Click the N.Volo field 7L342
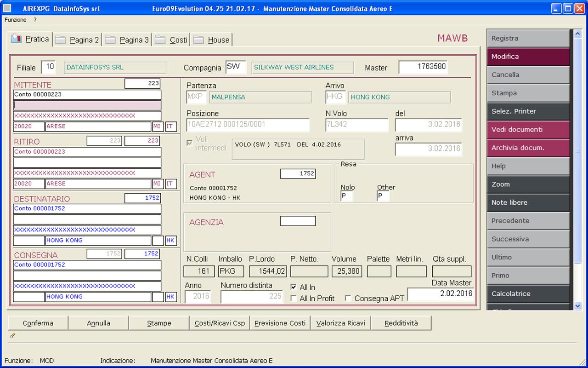Image resolution: width=588 pixels, height=368 pixels. tap(356, 125)
